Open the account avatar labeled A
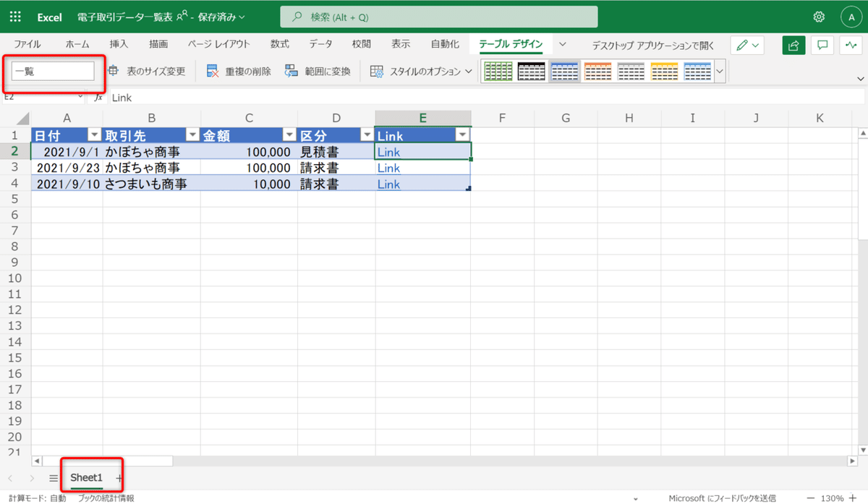The image size is (868, 504). pyautogui.click(x=851, y=17)
